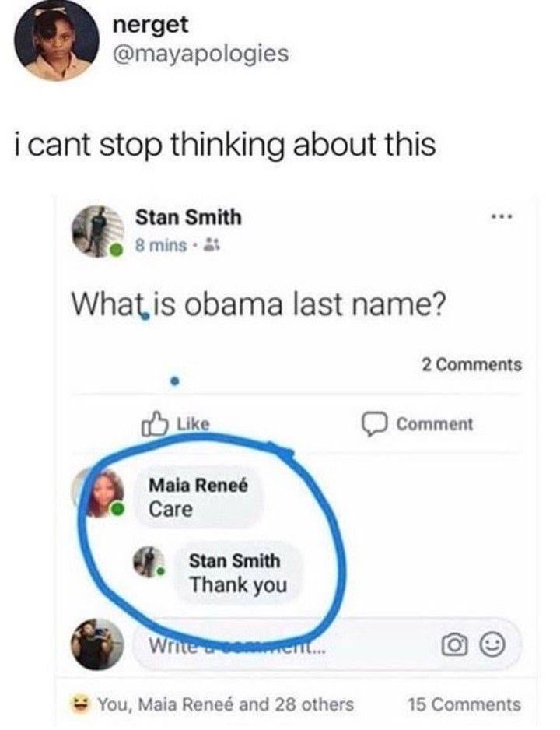The width and height of the screenshot is (560, 730).
Task: Tap the camera icon in comment box
Action: (x=454, y=645)
